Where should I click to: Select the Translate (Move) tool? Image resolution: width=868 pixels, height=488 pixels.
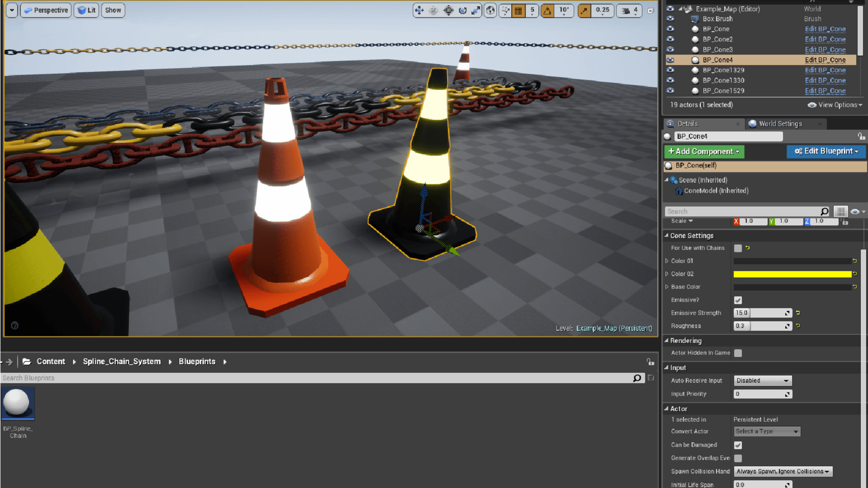pyautogui.click(x=419, y=10)
